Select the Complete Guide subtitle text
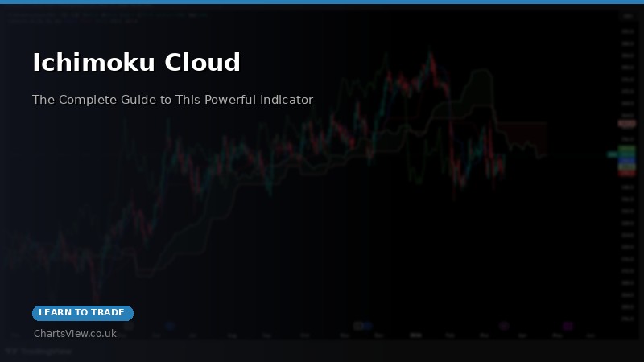This screenshot has width=644, height=362. click(172, 100)
